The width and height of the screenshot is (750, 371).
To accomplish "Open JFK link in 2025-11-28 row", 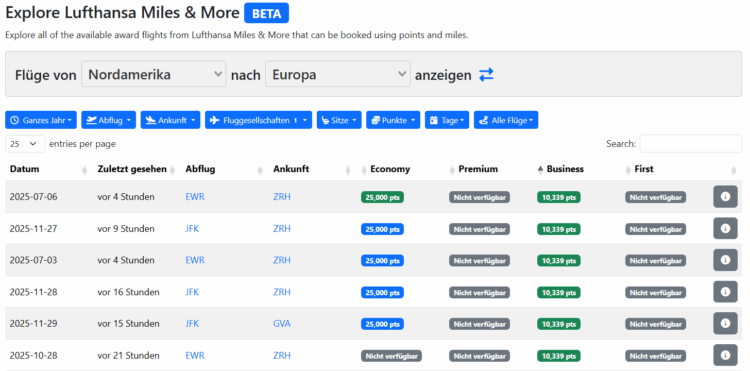I will [192, 292].
